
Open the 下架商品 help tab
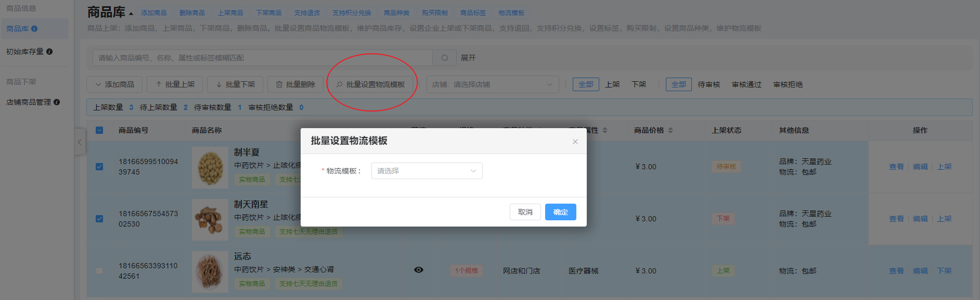click(269, 13)
